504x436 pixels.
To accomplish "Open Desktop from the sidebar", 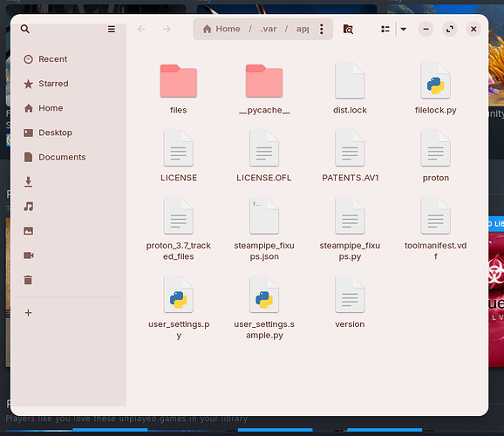I will pos(69,133).
